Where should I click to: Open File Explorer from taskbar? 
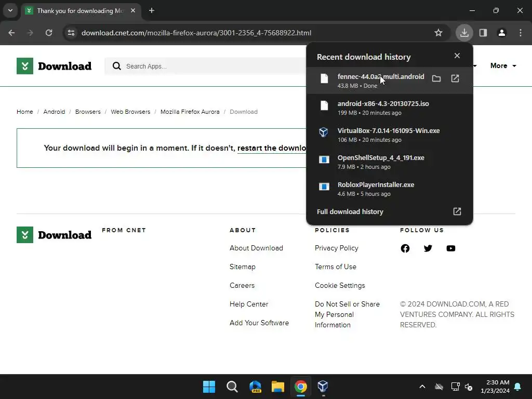pos(277,387)
